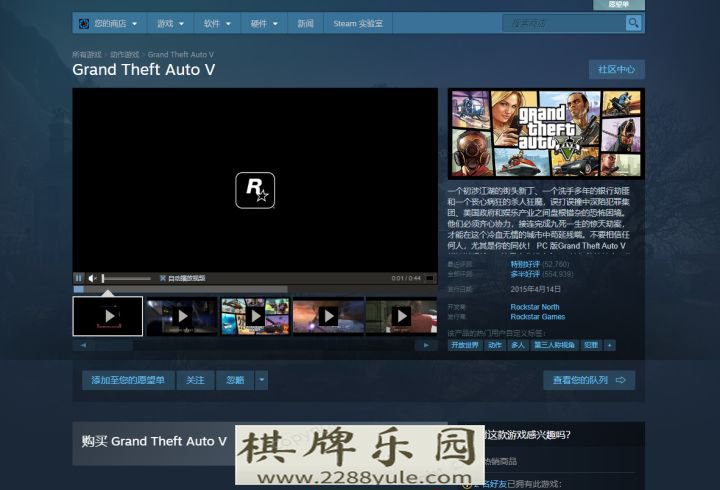
Task: Expand the 游戏 games dropdown
Action: click(170, 23)
